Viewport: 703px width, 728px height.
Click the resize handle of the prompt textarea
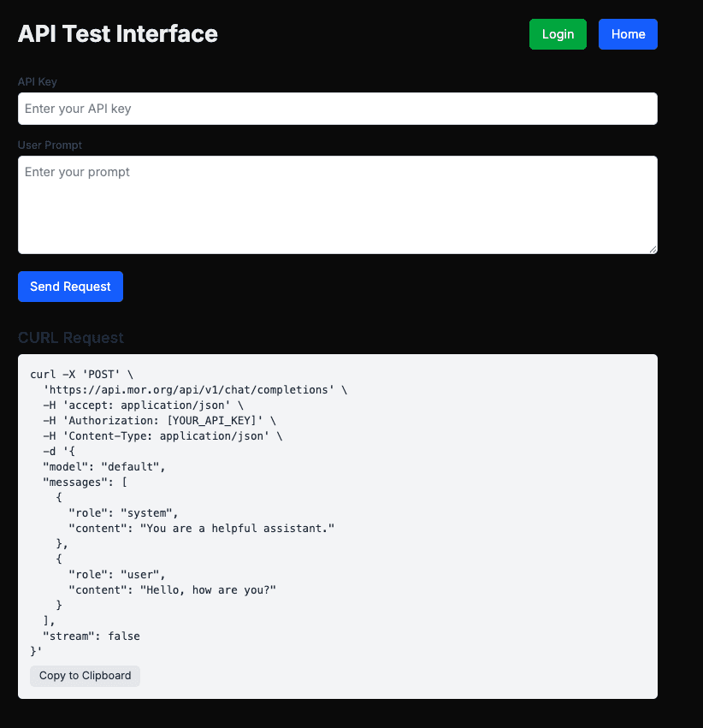pos(653,247)
